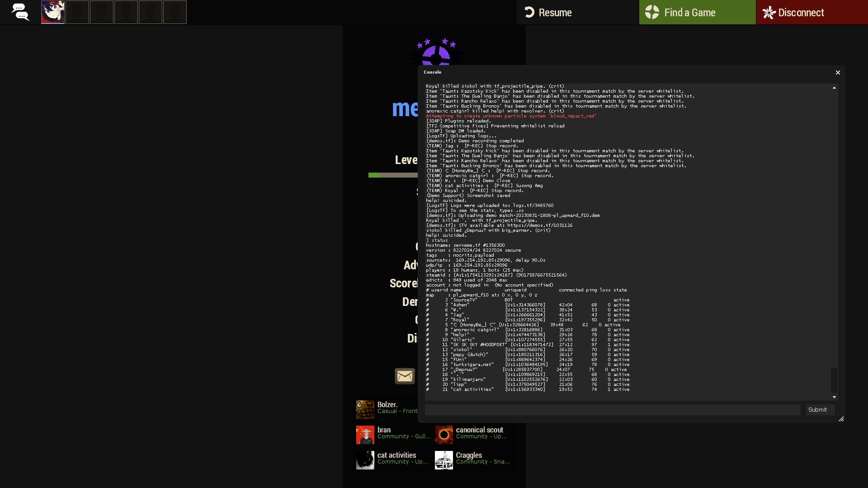Click the envelope mail icon

point(405,376)
